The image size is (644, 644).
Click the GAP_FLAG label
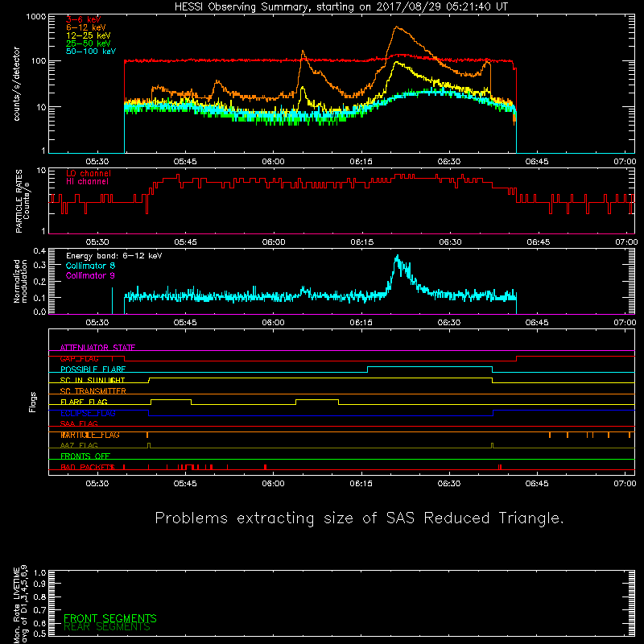(x=79, y=358)
